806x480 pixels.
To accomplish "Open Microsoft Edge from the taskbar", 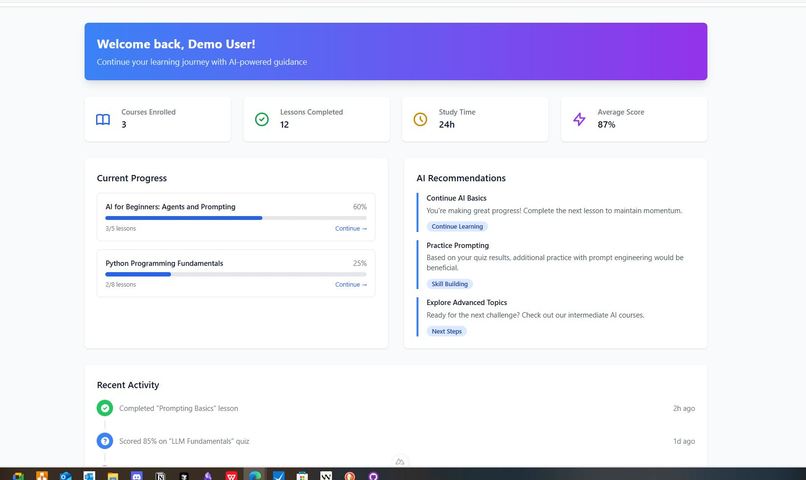I will point(255,475).
